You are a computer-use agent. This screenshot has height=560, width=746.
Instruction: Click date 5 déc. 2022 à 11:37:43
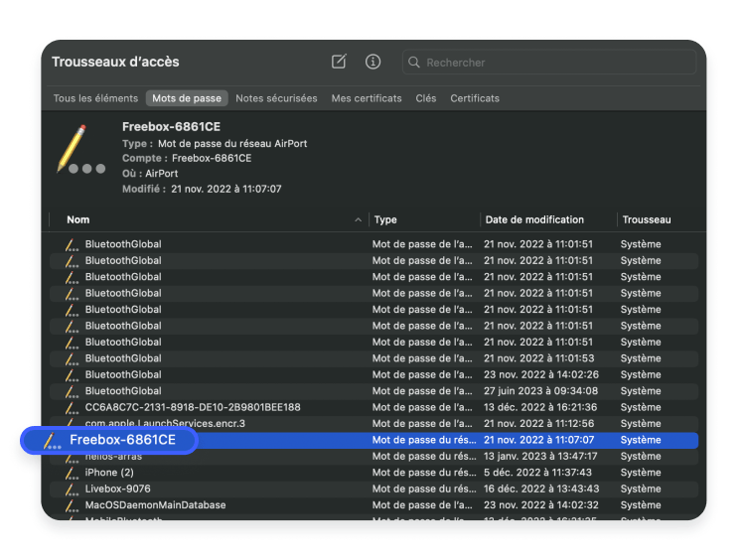[537, 473]
